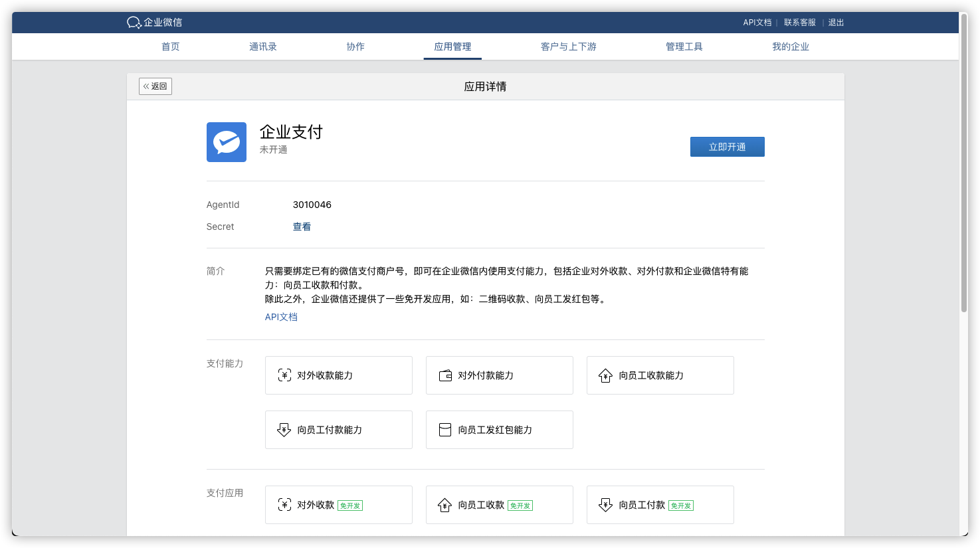
Task: Click 免开发 badge beside 向员工收款
Action: click(x=520, y=505)
